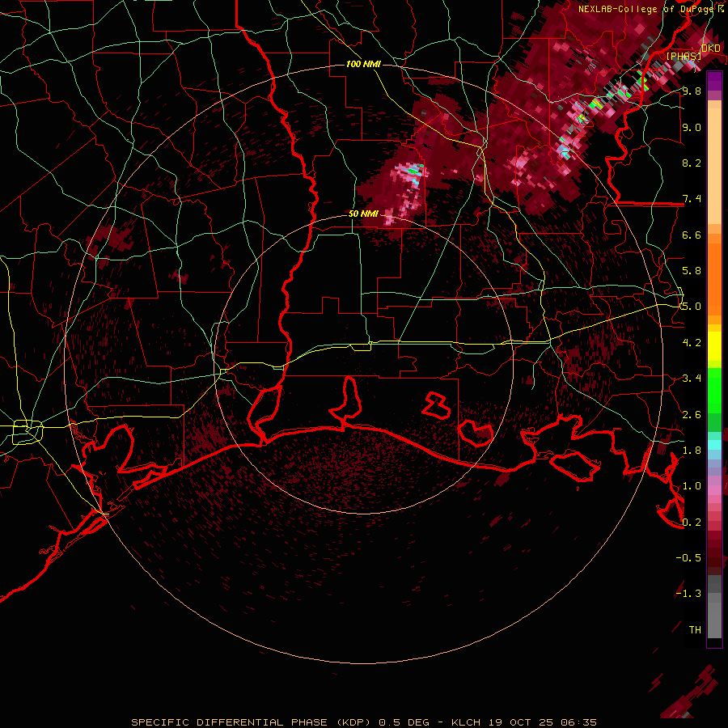The height and width of the screenshot is (728, 728).
Task: Click the 50 NMI range ring label
Action: coord(363,214)
